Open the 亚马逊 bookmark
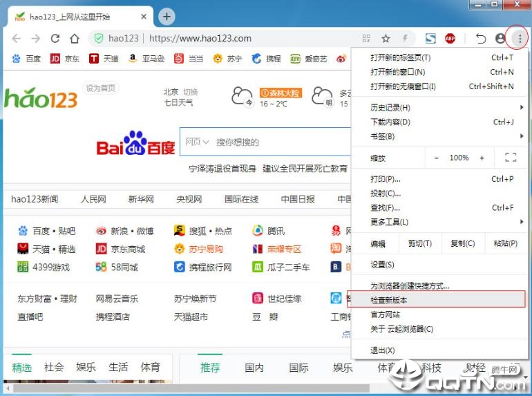 (x=146, y=59)
